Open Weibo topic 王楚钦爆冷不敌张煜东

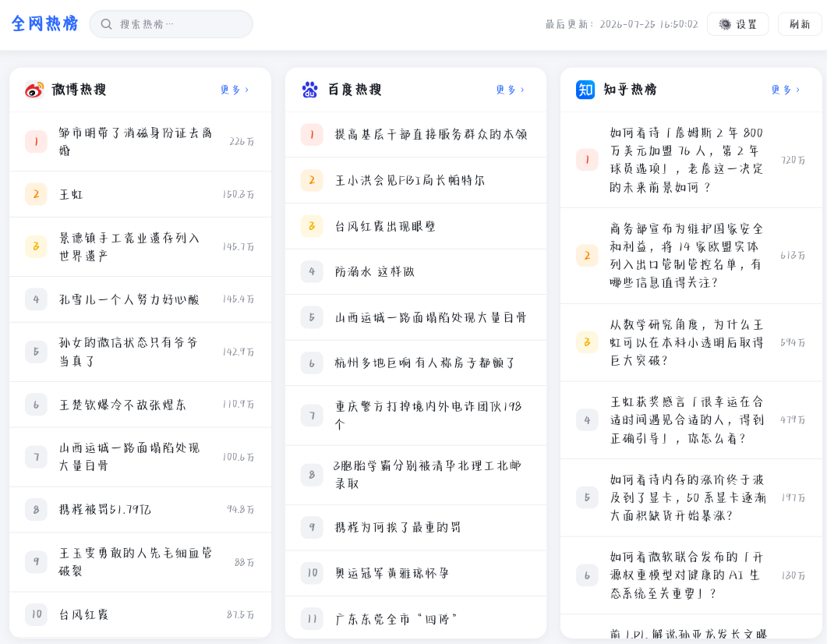click(x=140, y=405)
